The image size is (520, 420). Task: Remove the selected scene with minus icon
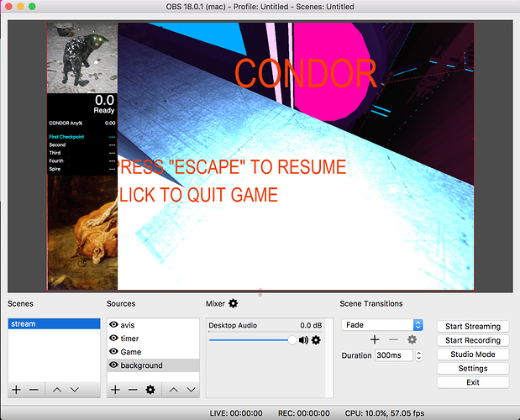click(x=34, y=390)
